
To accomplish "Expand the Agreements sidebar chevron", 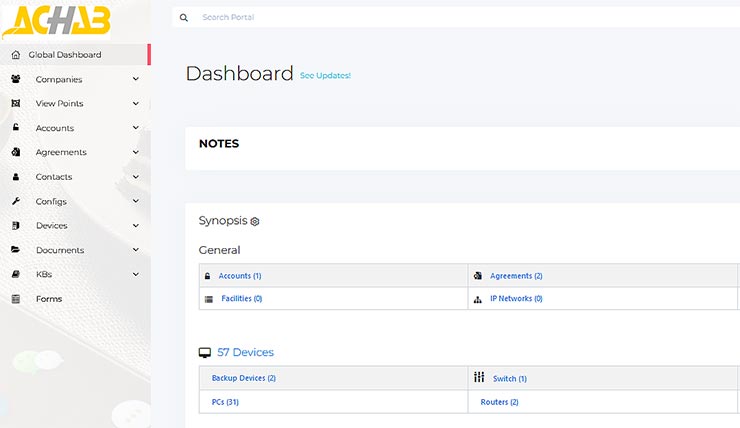I will (135, 153).
